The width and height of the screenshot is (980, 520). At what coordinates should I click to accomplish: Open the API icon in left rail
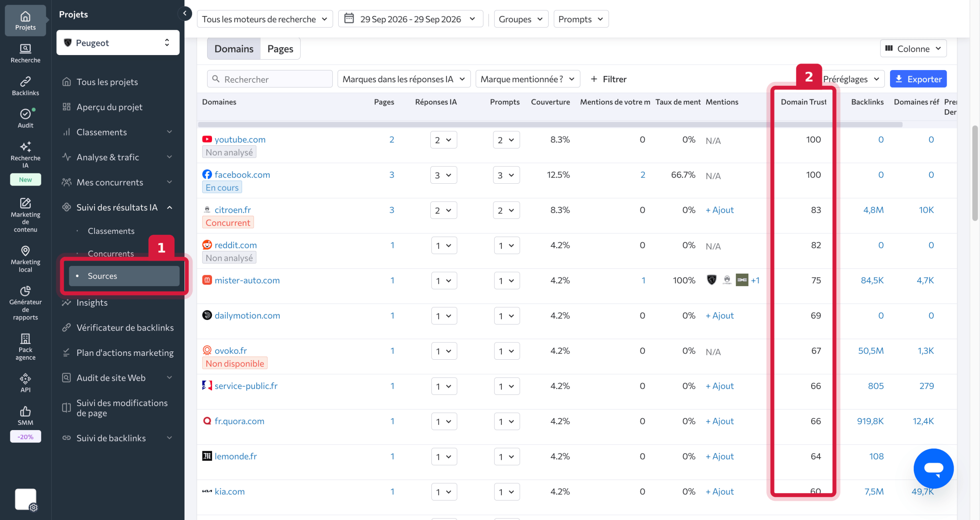pyautogui.click(x=25, y=383)
